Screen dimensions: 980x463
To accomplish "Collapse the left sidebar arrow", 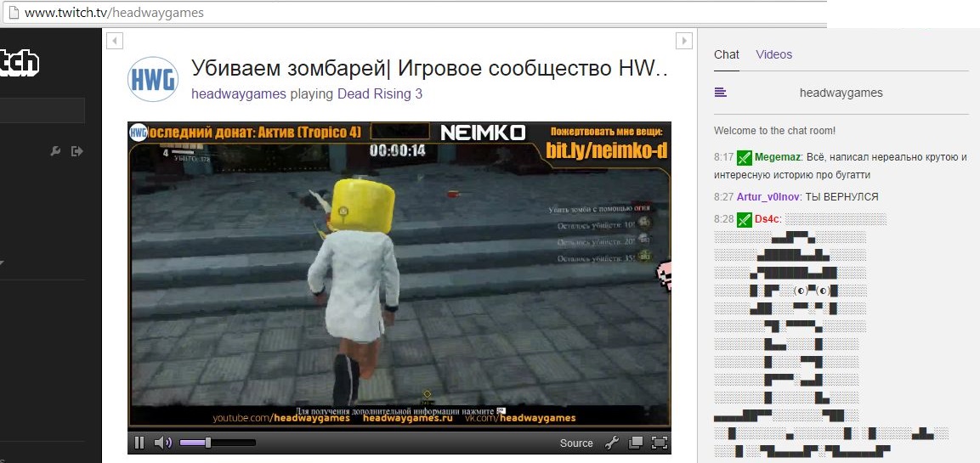I will (x=115, y=42).
